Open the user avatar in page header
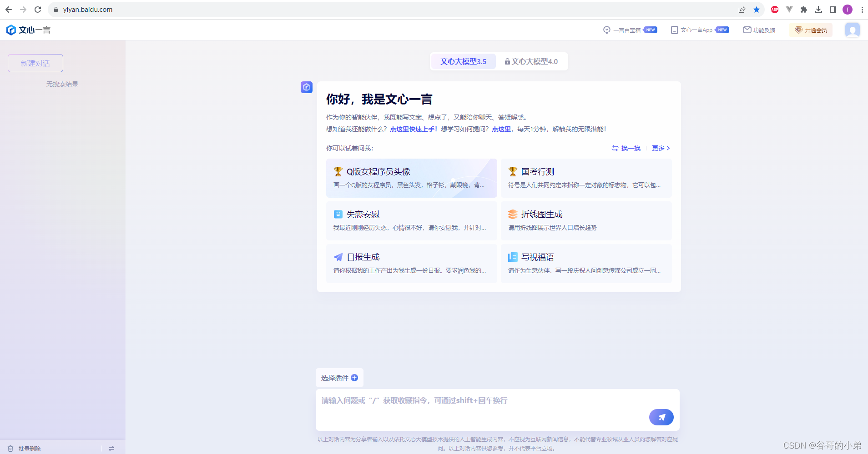 coord(852,30)
